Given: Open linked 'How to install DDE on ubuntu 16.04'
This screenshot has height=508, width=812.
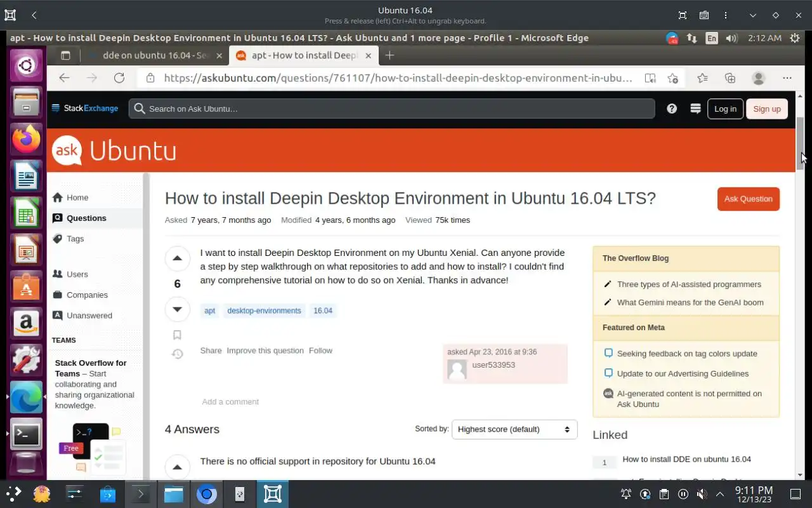Looking at the screenshot, I should click(686, 459).
